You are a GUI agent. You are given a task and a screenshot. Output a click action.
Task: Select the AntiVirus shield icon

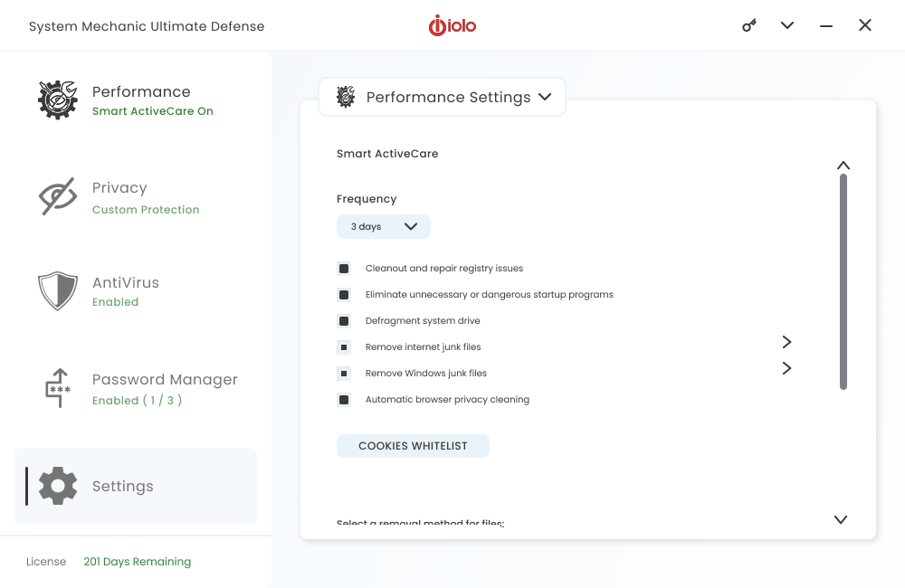(x=58, y=290)
